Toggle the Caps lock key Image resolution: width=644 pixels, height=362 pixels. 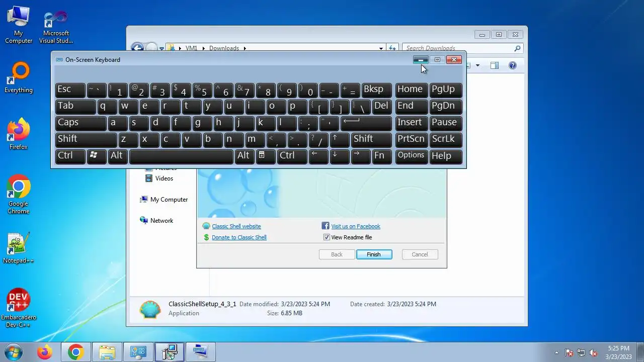(x=80, y=123)
